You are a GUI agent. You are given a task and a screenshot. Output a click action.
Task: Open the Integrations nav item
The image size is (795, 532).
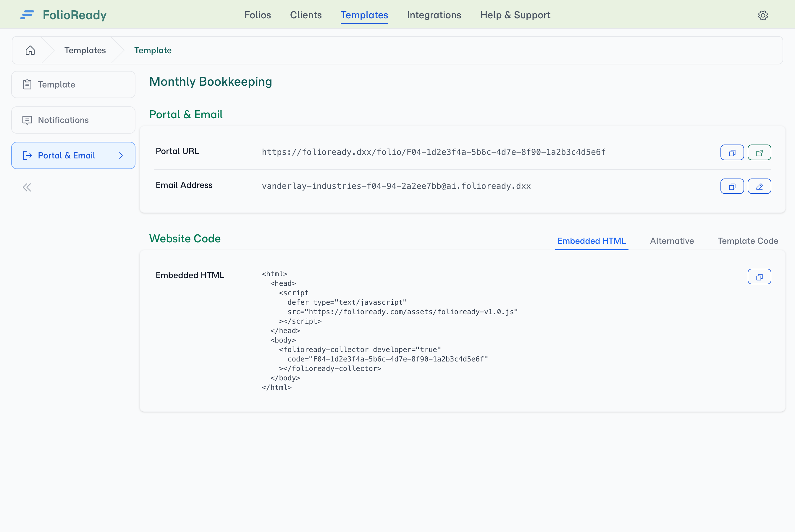pos(434,15)
